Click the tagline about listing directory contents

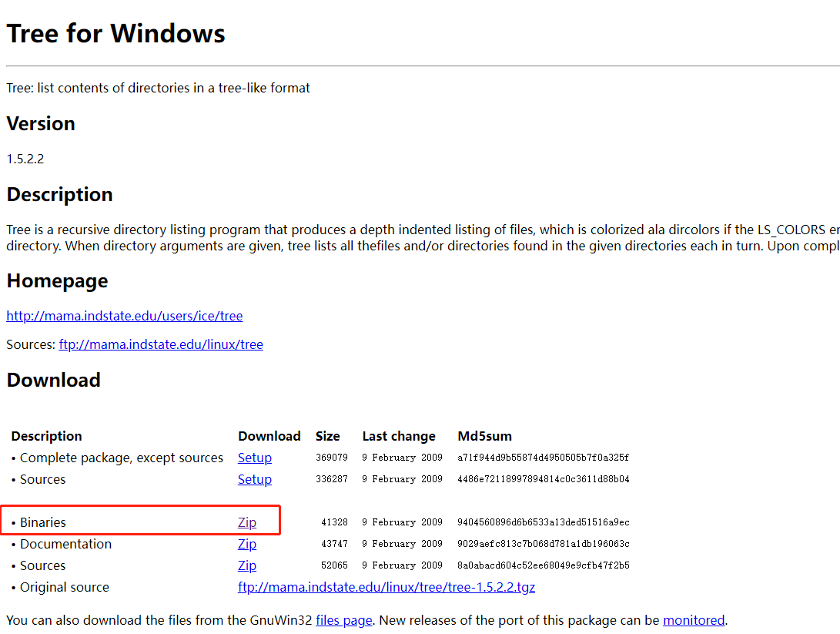158,88
